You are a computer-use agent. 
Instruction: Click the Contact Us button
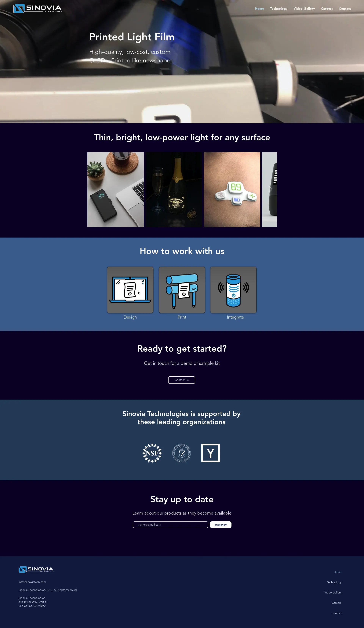point(182,380)
